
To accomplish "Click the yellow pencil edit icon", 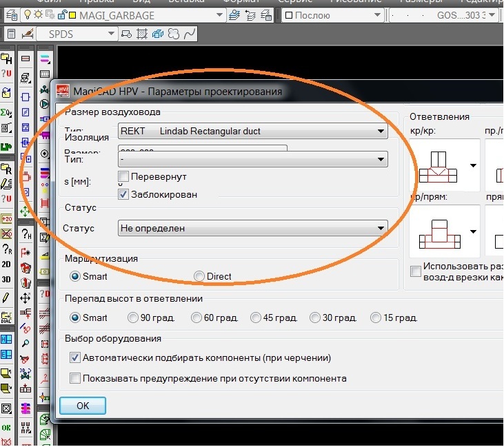I will [6, 298].
